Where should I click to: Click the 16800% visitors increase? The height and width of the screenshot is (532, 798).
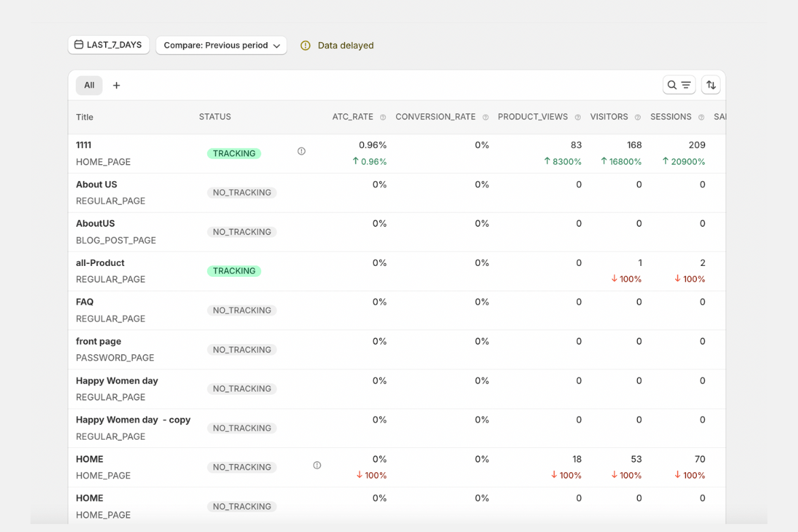point(621,161)
